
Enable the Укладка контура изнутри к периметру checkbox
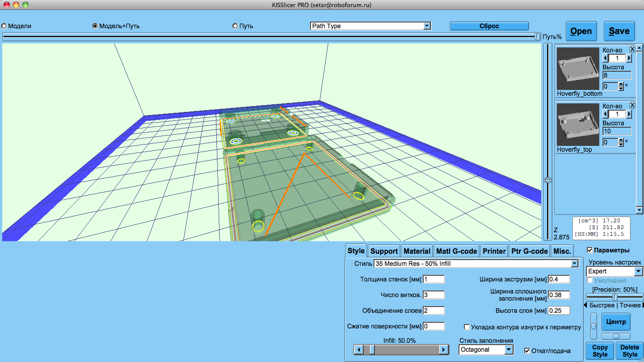[467, 327]
